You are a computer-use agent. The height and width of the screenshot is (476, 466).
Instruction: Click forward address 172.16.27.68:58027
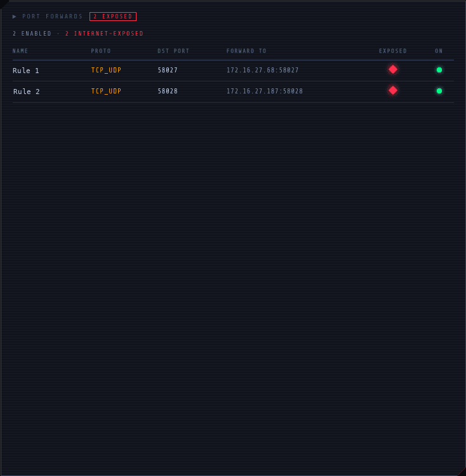263,70
